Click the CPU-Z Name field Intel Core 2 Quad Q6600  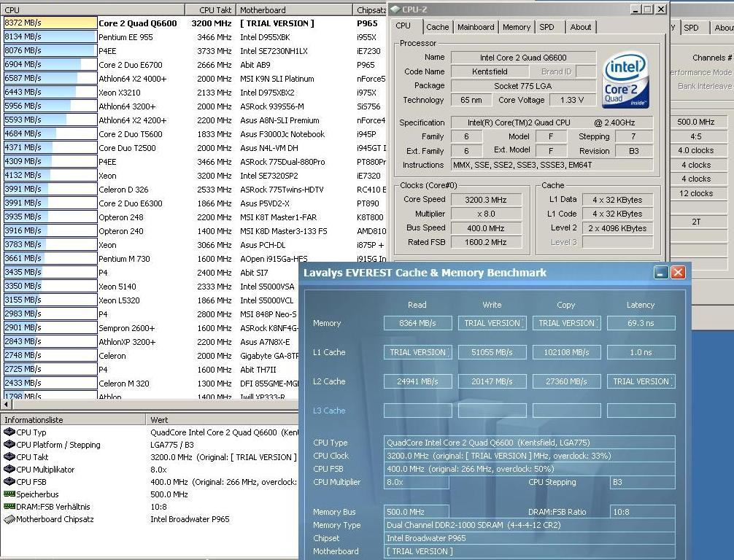[x=523, y=58]
